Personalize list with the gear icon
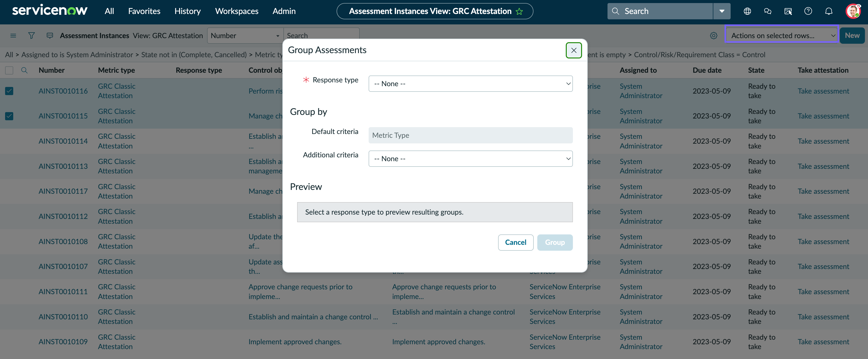This screenshot has width=868, height=359. tap(713, 36)
